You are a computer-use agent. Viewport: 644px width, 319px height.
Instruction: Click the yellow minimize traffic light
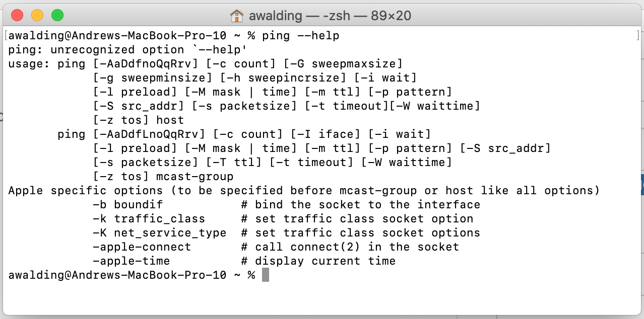(37, 16)
